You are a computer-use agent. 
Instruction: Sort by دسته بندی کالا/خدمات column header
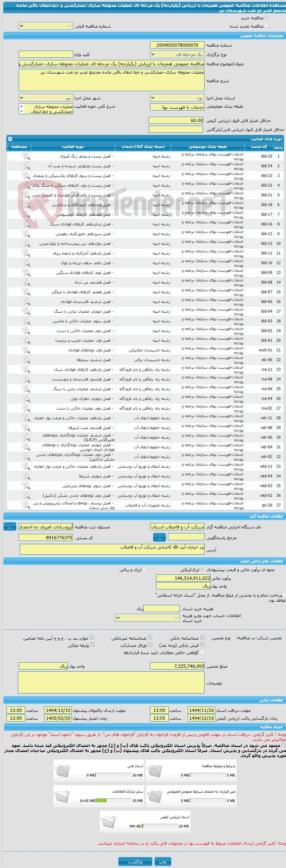point(143,146)
